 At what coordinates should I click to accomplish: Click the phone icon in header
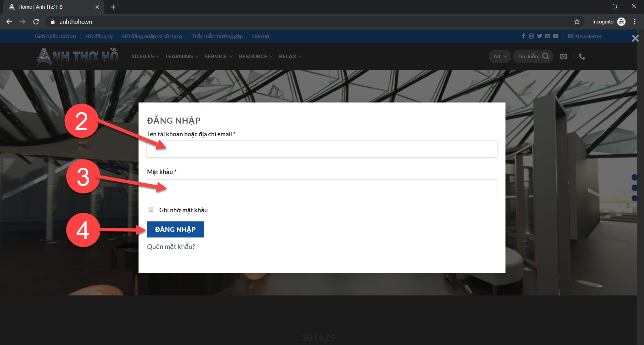582,57
